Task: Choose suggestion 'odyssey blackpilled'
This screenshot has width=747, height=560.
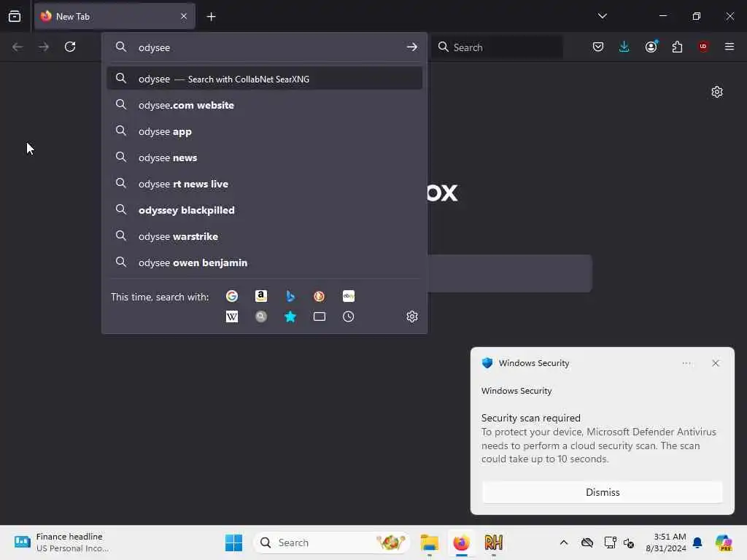Action: tap(264, 210)
